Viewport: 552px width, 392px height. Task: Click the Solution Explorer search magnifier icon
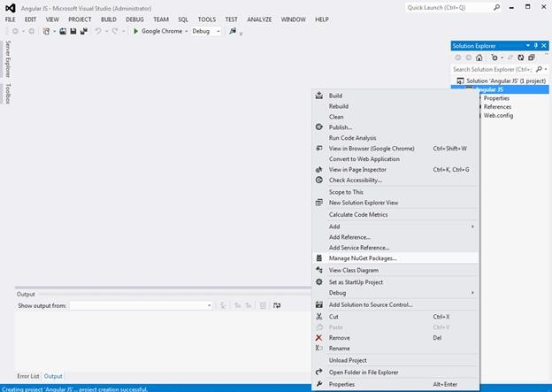tap(539, 69)
